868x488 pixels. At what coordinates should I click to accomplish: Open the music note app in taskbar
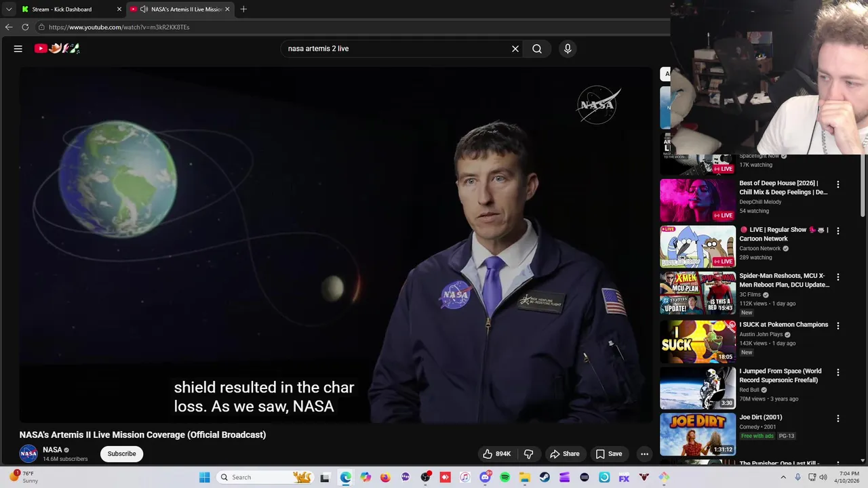(465, 477)
